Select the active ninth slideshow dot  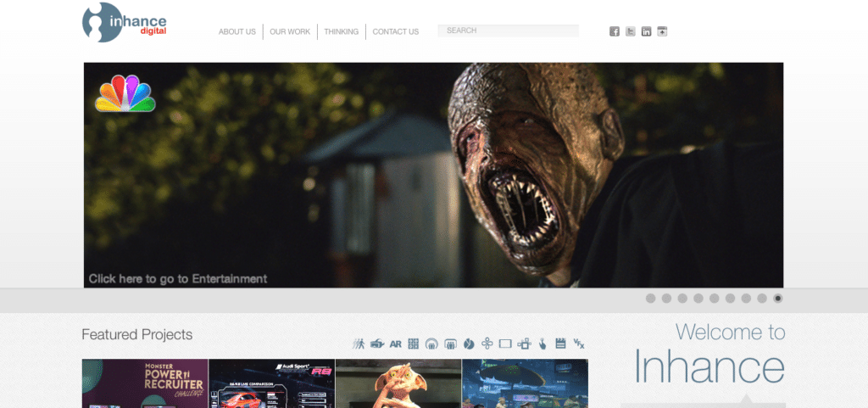click(x=778, y=299)
